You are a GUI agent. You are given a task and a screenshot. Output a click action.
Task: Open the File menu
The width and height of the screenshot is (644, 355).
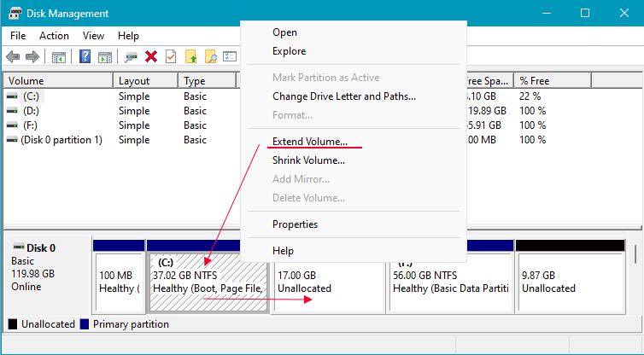point(18,36)
